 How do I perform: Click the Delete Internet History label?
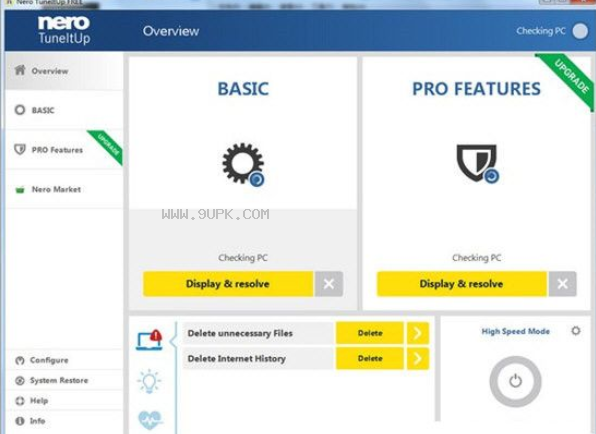click(236, 358)
